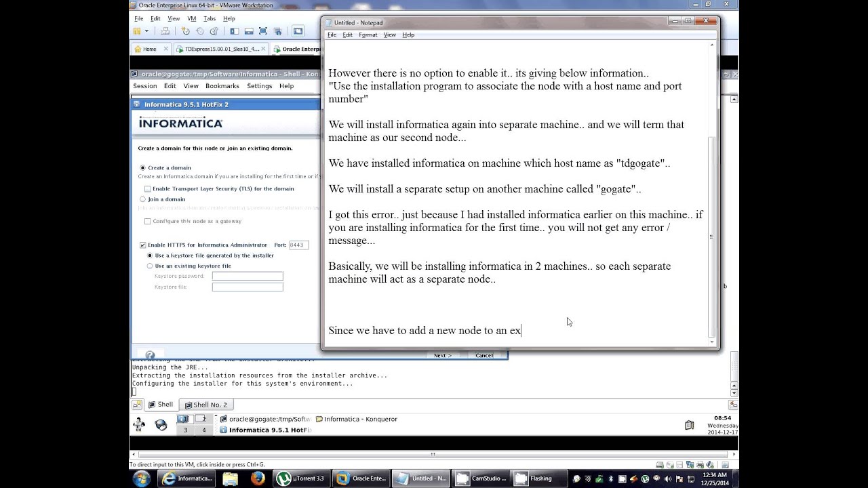Open Konsole Bookmarks menu

tap(222, 86)
